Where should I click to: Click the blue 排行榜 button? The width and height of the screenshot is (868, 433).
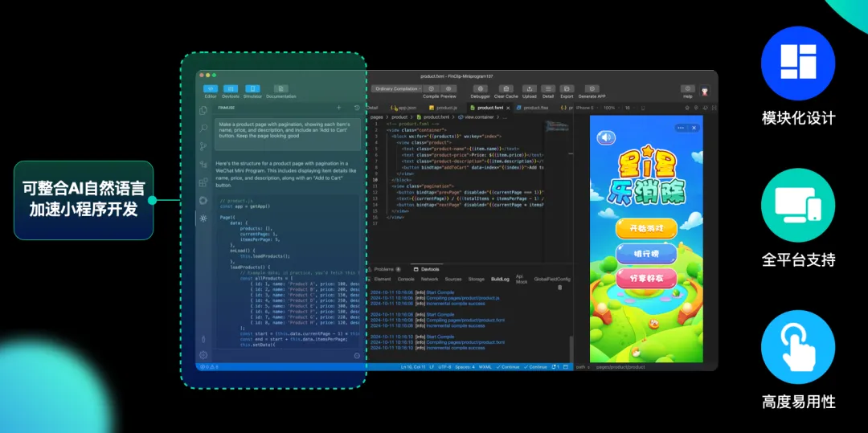pyautogui.click(x=645, y=254)
